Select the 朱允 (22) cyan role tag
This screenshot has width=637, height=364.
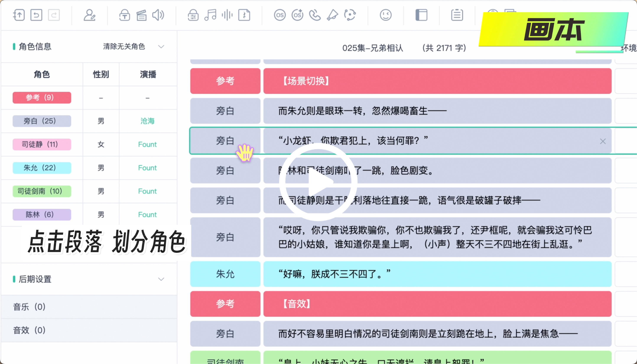pos(42,168)
